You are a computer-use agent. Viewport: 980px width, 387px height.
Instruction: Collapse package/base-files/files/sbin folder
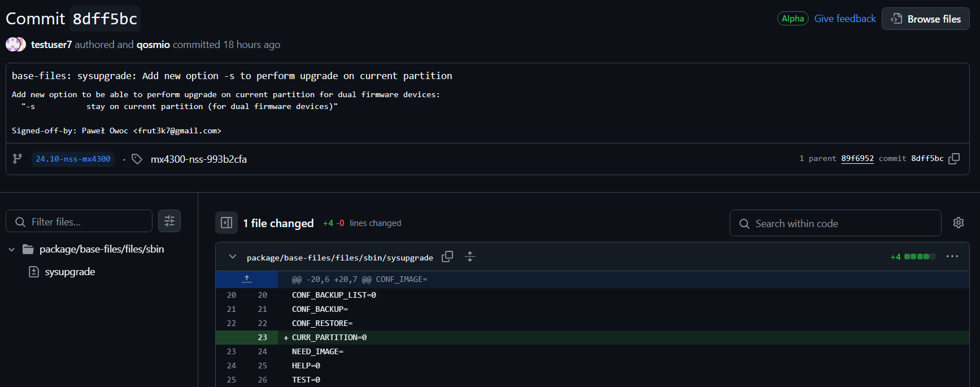(12, 249)
